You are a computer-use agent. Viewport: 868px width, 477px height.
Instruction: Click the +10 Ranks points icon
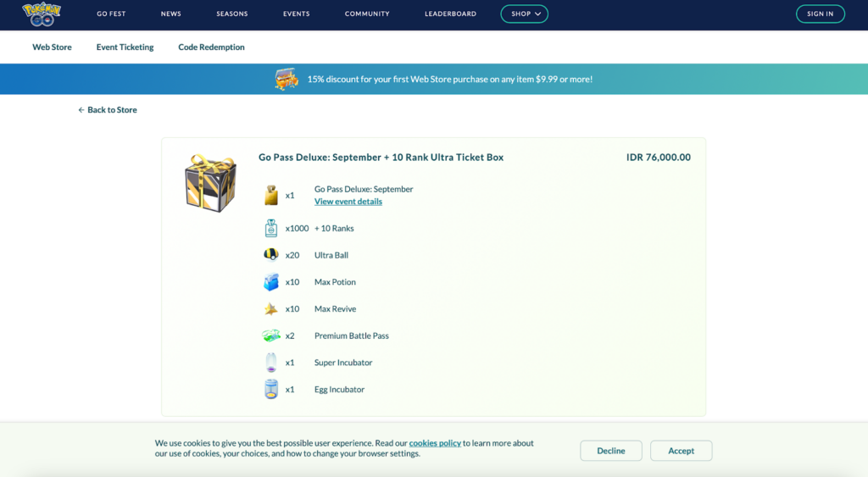tap(271, 228)
